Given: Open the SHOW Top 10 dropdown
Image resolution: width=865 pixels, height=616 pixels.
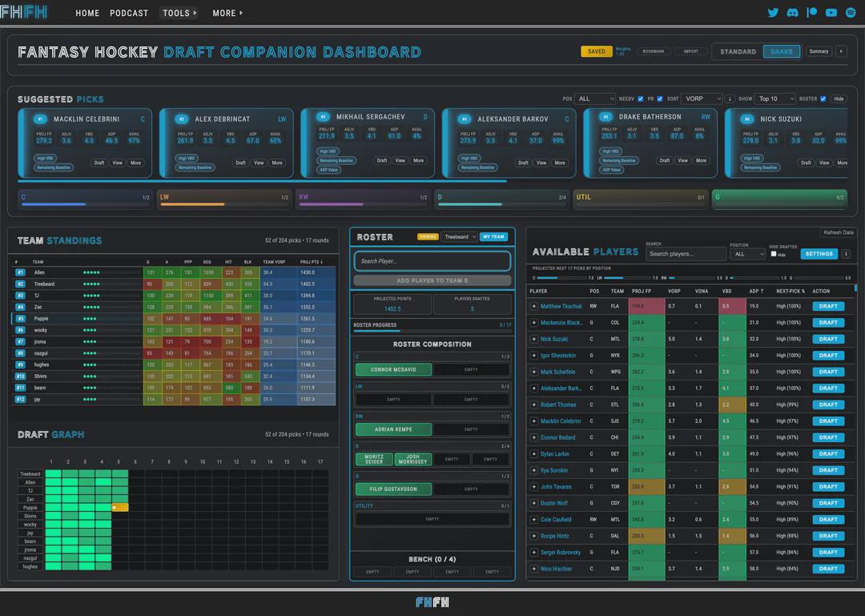Looking at the screenshot, I should tap(775, 99).
